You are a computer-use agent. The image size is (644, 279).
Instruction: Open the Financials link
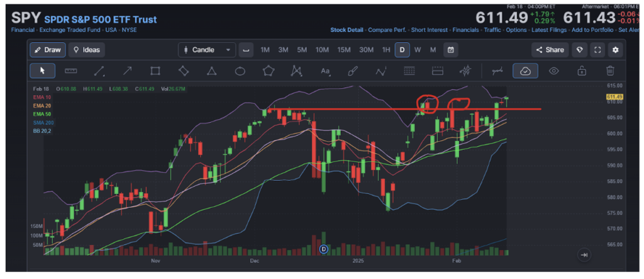466,30
